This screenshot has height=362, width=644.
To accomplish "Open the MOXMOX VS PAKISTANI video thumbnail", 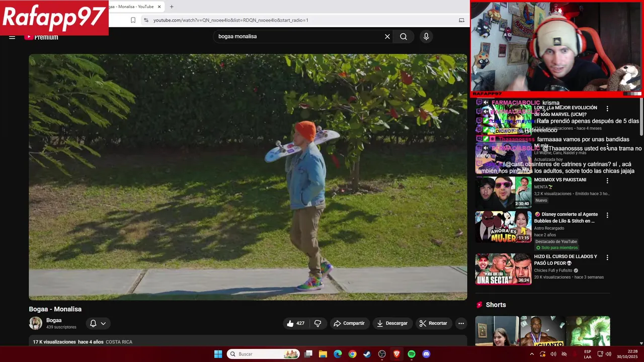I will click(503, 192).
